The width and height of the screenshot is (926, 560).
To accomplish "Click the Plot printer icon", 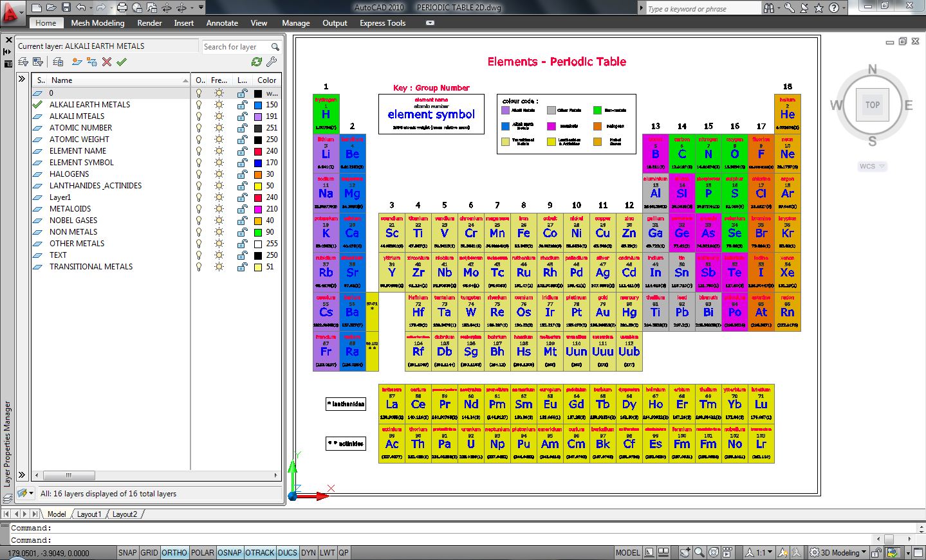I will 122,8.
